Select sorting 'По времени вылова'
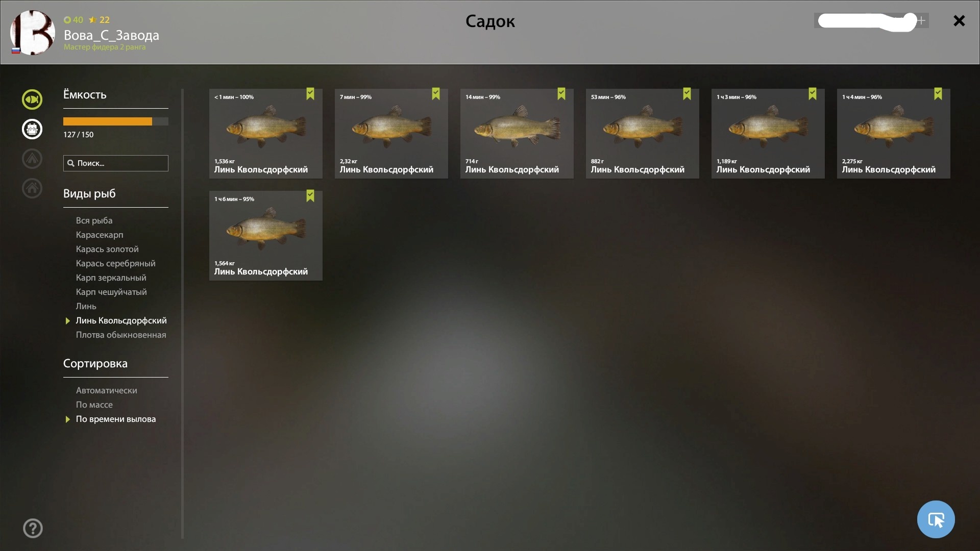Viewport: 980px width, 551px height. coord(116,419)
